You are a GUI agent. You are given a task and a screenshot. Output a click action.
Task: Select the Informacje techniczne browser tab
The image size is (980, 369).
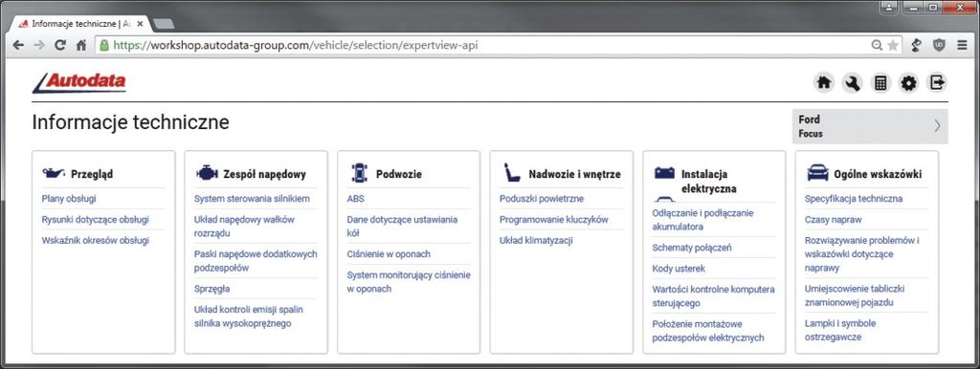tap(81, 24)
